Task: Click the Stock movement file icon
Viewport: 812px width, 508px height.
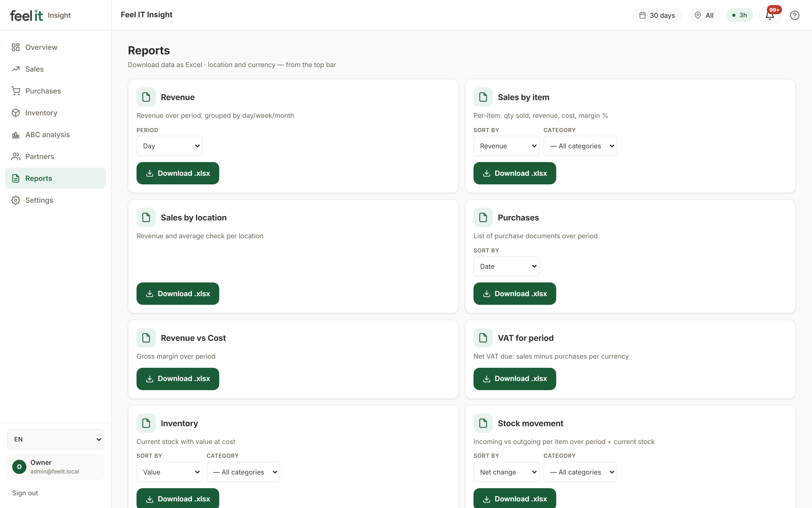Action: [x=483, y=423]
